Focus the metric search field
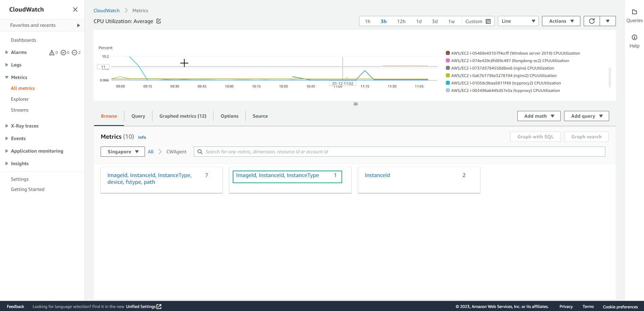The height and width of the screenshot is (311, 644). [399, 152]
